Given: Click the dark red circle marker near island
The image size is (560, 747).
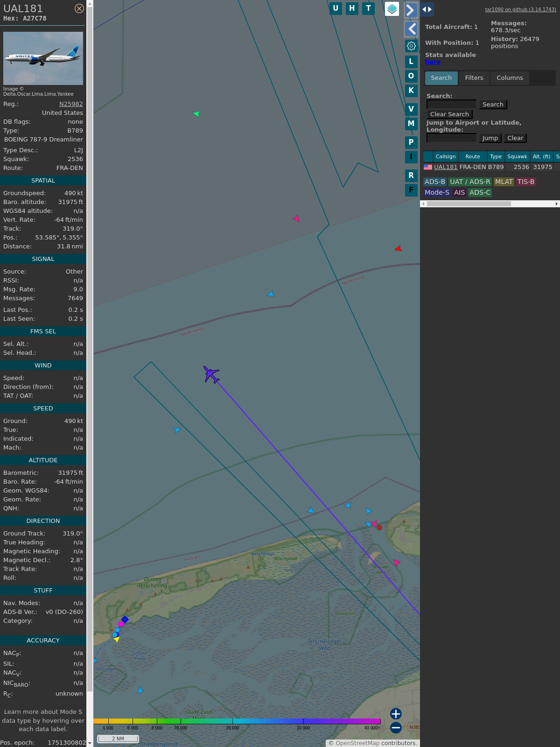Looking at the screenshot, I should point(379,528).
